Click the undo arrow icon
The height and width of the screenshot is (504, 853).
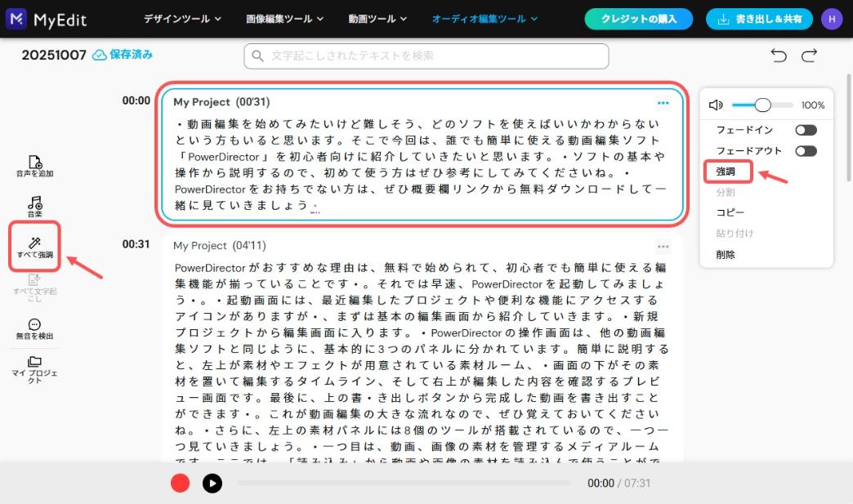pos(778,56)
